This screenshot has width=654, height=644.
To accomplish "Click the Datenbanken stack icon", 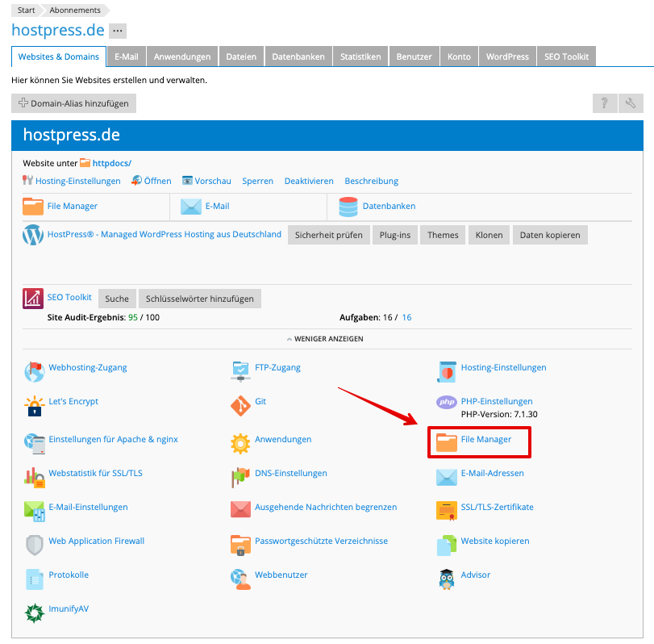I will tap(348, 207).
